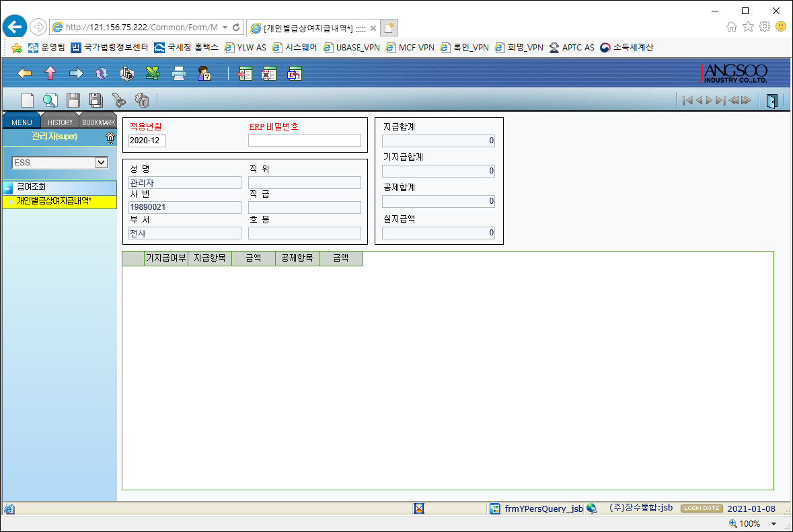793x532 pixels.
Task: Create a new blank document
Action: tap(28, 100)
